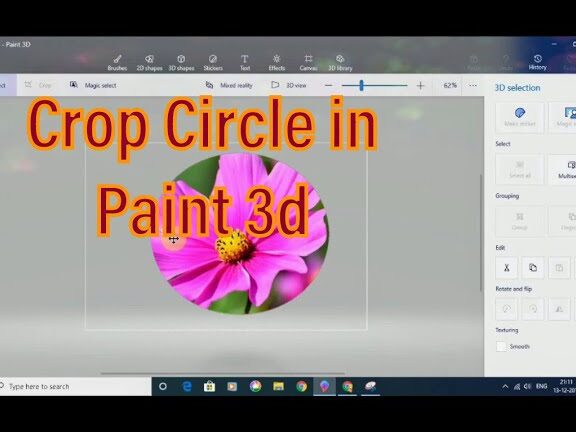576x432 pixels.
Task: Toggle 3D view mode
Action: click(289, 85)
